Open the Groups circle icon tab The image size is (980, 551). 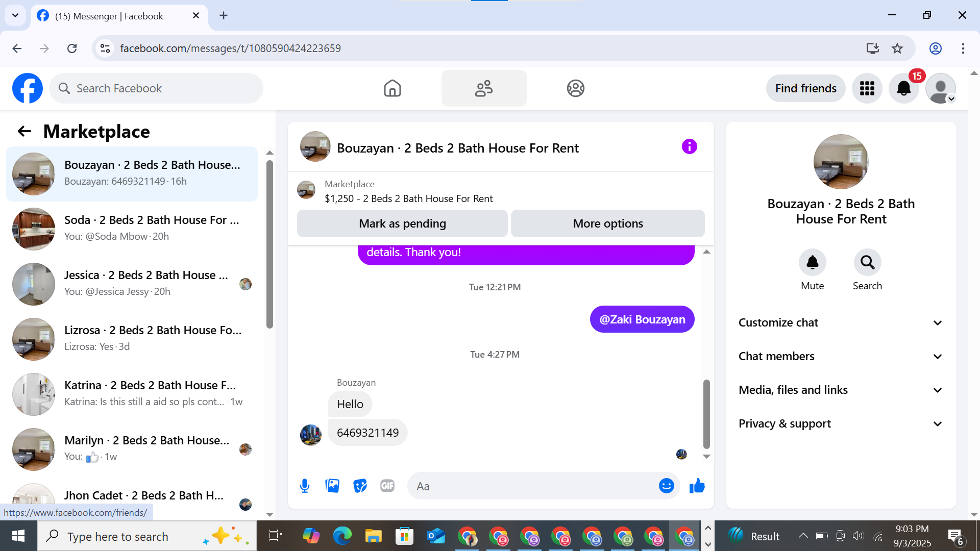pyautogui.click(x=575, y=88)
